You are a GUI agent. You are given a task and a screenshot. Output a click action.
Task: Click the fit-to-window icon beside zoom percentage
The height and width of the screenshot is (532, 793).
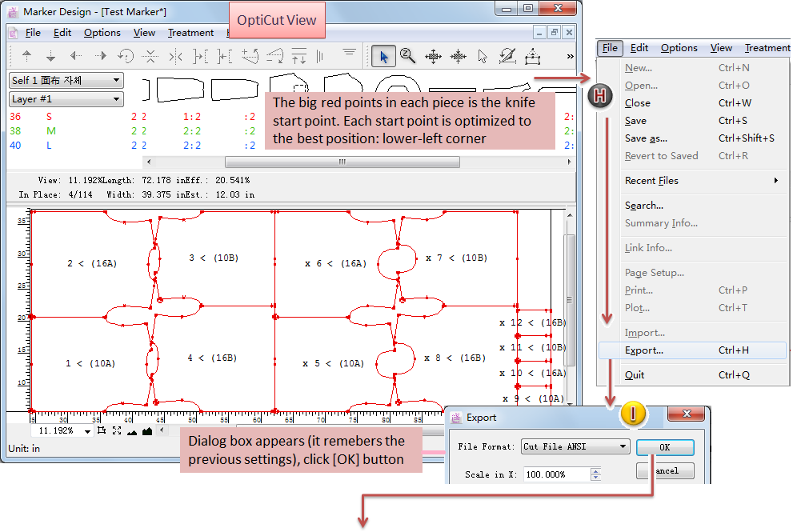(x=117, y=431)
